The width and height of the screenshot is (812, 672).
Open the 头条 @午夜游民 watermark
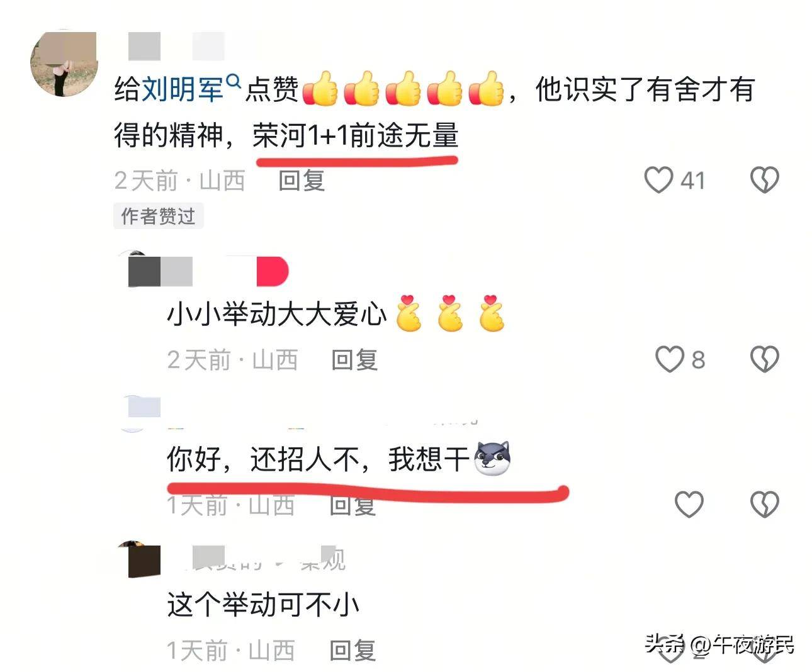point(719,645)
